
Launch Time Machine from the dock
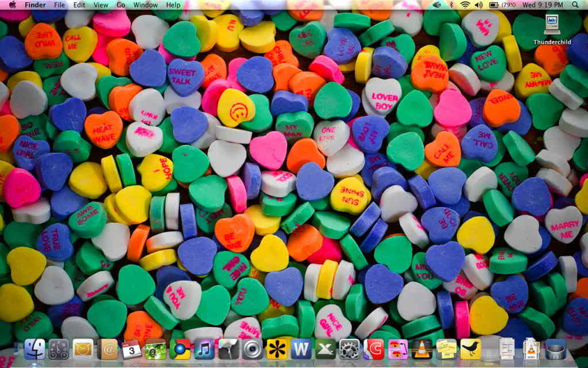pyautogui.click(x=59, y=349)
